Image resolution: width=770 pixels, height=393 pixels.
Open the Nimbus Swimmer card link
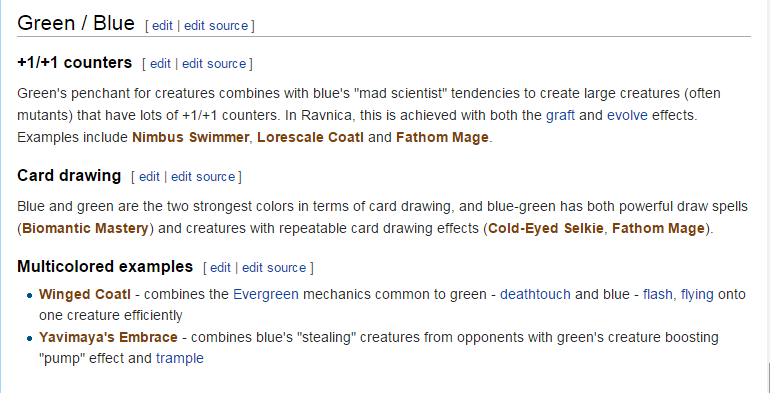(191, 138)
